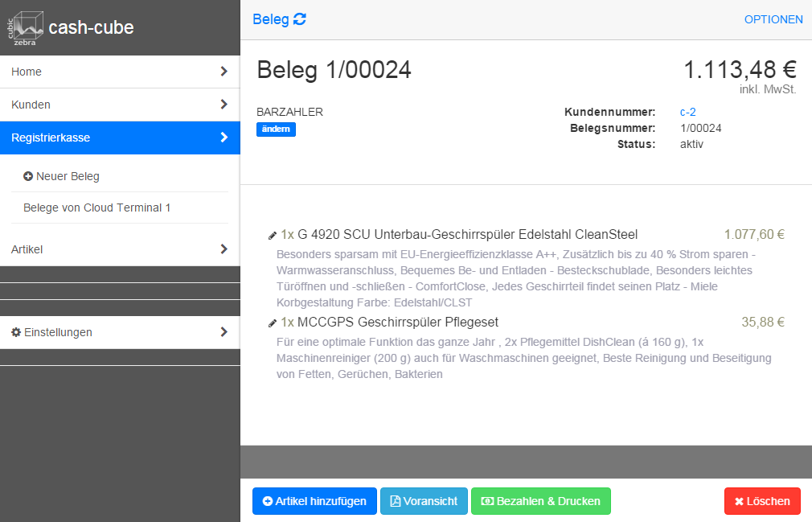
Task: Expand the Home menu chevron
Action: tap(224, 72)
